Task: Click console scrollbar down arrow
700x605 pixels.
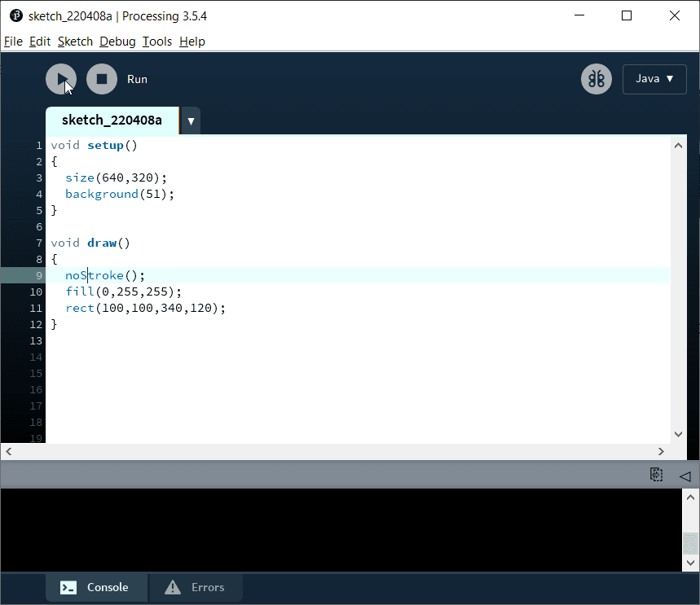Action: pyautogui.click(x=690, y=563)
